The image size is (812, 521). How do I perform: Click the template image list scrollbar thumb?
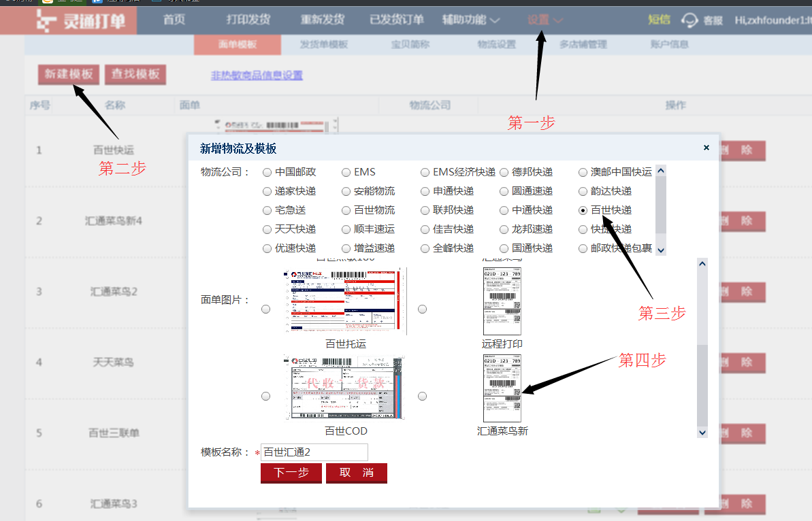702,385
